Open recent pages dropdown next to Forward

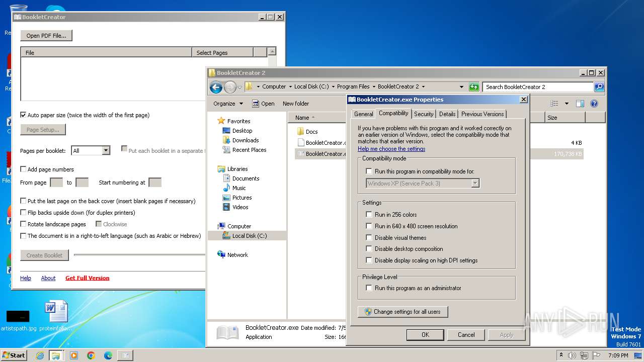tap(239, 87)
